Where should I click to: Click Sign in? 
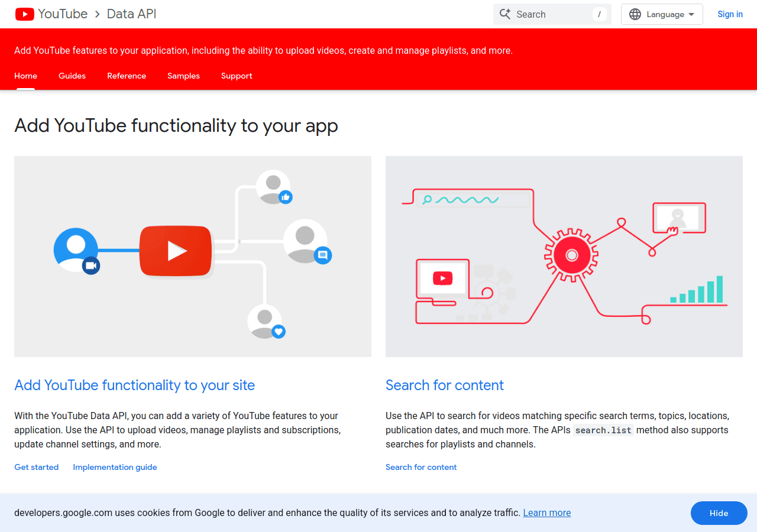tap(730, 14)
